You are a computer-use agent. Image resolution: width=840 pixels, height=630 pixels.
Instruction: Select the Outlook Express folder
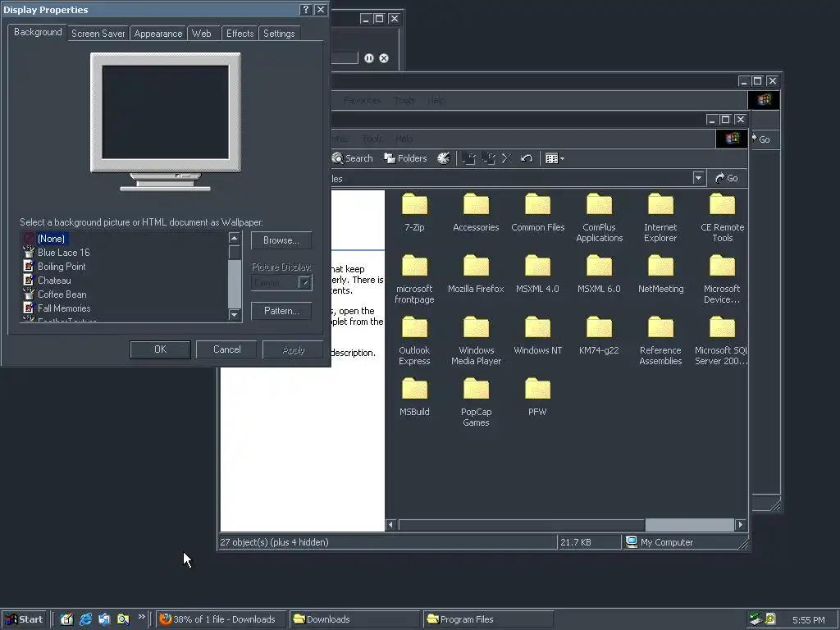click(x=414, y=341)
